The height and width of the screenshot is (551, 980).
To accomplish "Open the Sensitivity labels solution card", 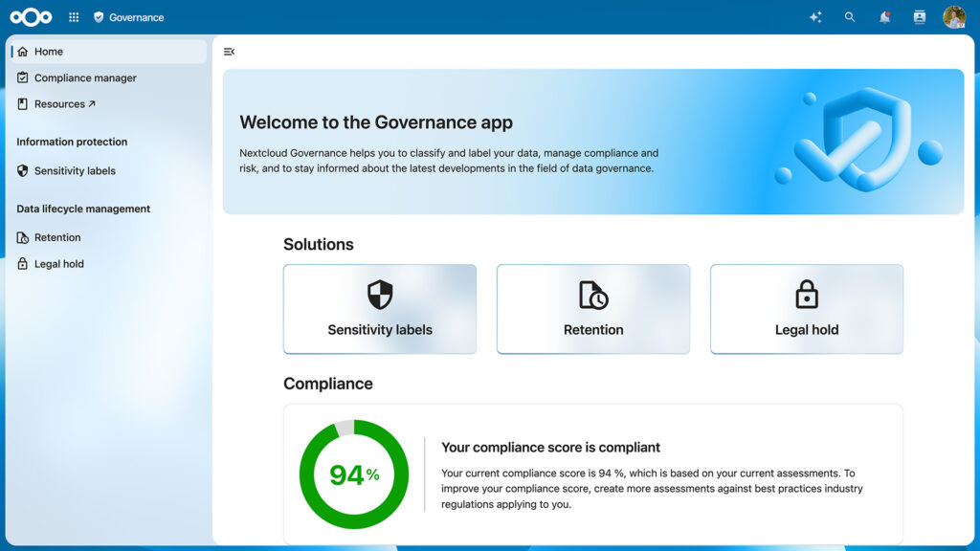I will 380,309.
